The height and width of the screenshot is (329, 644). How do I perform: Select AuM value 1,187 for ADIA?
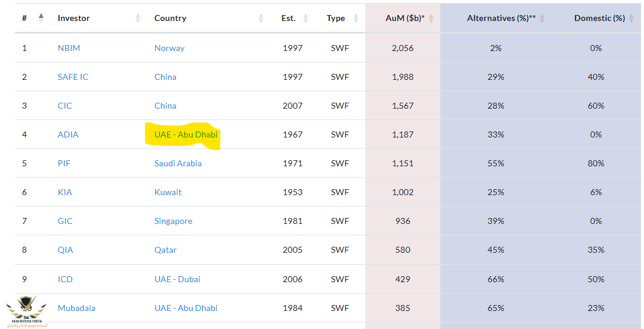point(402,134)
